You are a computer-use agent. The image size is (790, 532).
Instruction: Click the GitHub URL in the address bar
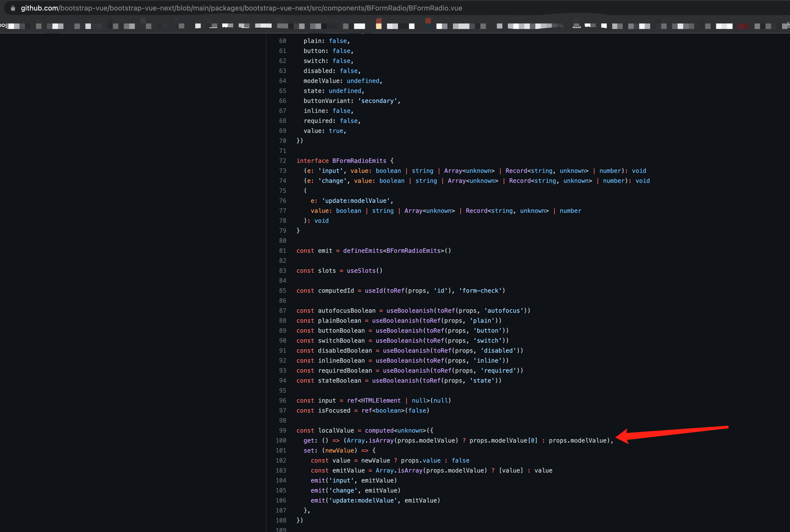[241, 8]
